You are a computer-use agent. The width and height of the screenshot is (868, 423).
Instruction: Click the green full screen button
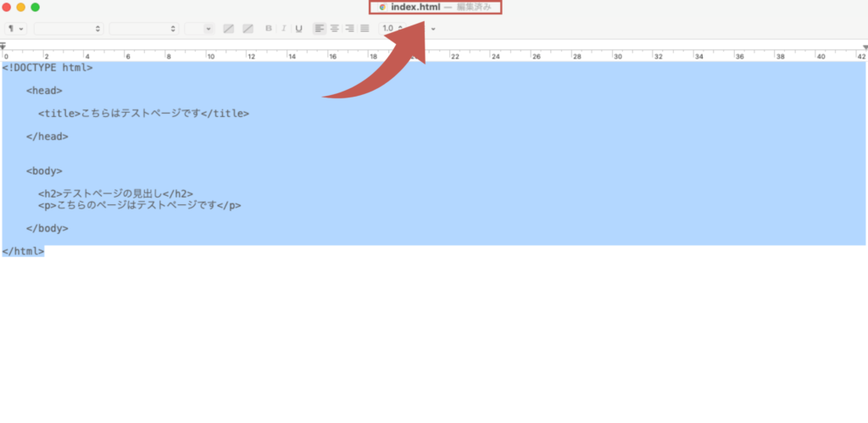click(x=35, y=7)
